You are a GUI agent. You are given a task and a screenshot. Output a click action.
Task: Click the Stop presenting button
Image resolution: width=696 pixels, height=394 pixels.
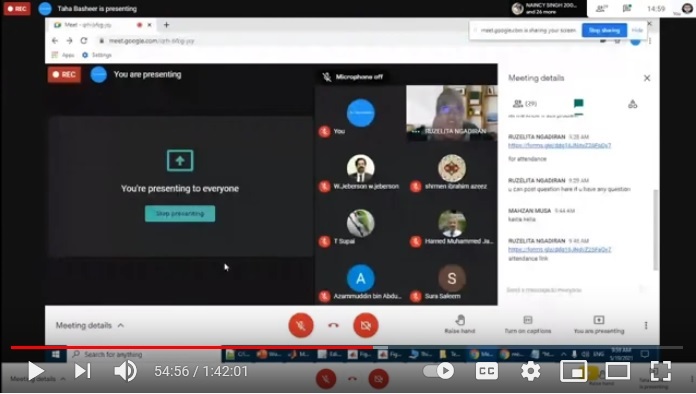point(180,213)
